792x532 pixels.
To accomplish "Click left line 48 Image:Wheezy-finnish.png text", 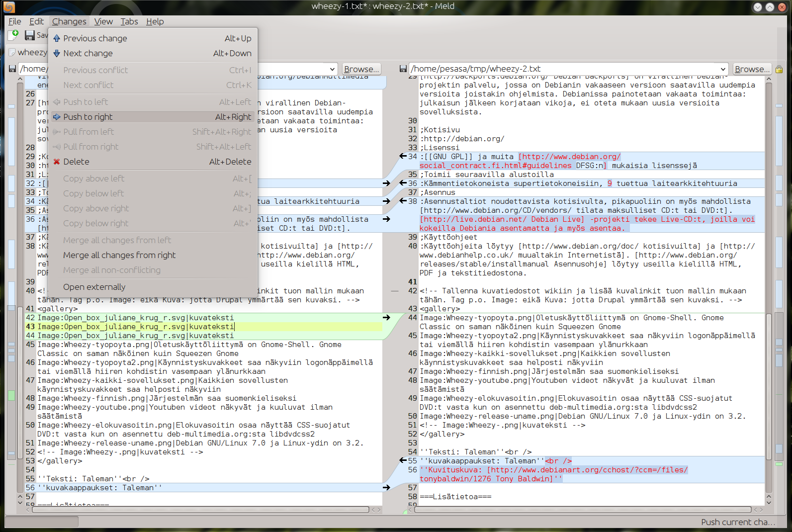I will click(167, 398).
